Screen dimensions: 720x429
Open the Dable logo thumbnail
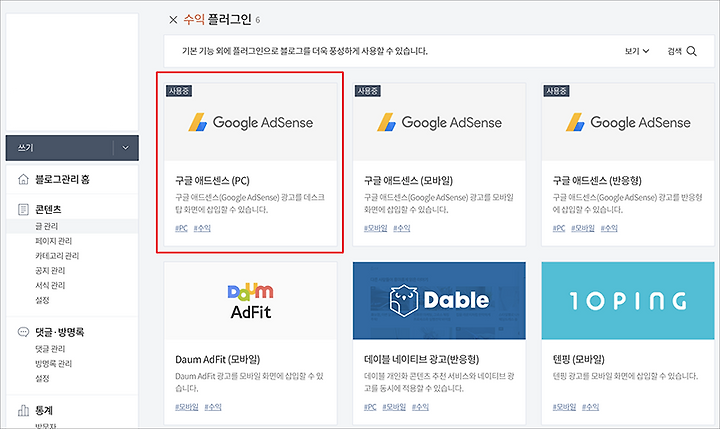pyautogui.click(x=439, y=301)
